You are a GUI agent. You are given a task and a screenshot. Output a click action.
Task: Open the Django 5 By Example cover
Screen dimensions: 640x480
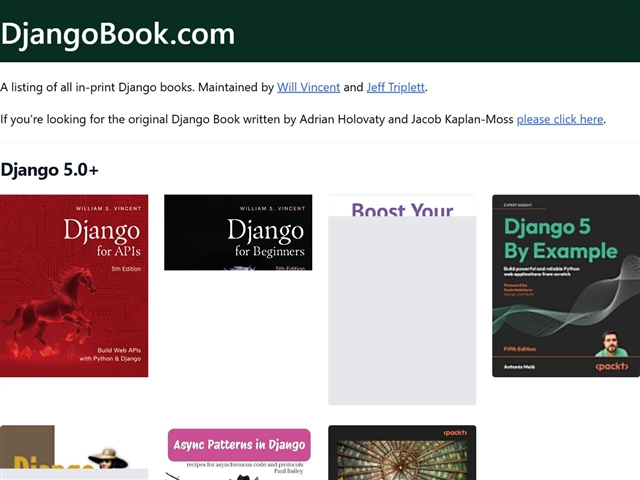tap(566, 286)
